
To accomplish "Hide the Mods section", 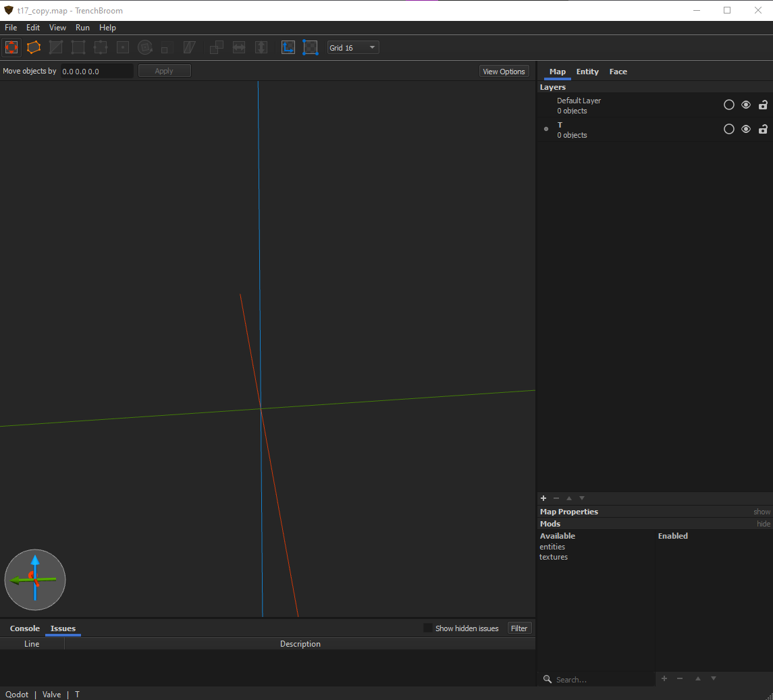I will (763, 524).
